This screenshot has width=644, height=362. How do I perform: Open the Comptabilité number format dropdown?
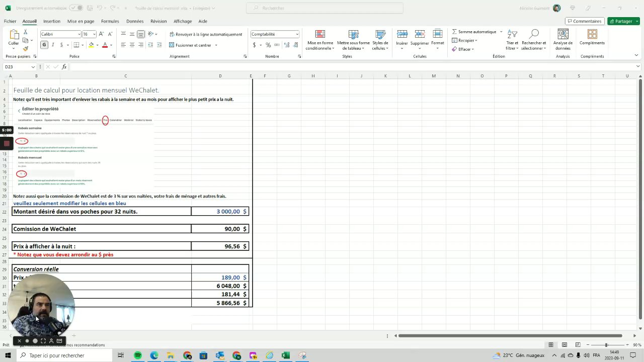tap(297, 34)
